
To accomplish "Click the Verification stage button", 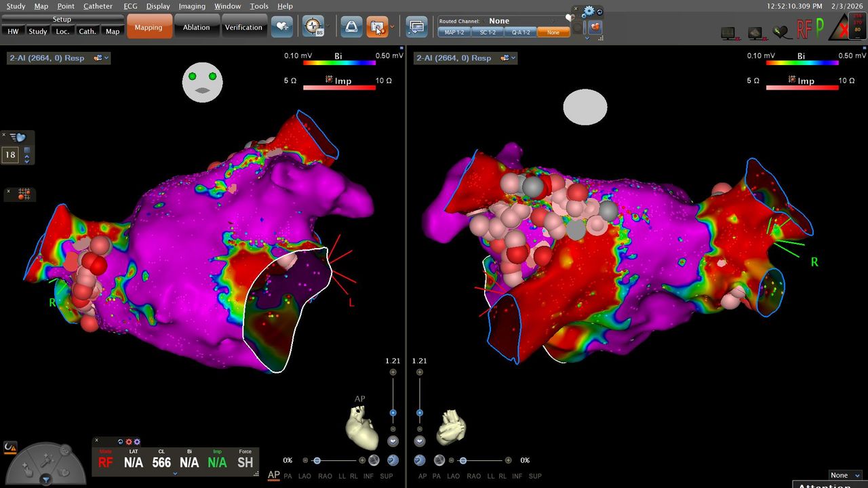I will point(243,28).
